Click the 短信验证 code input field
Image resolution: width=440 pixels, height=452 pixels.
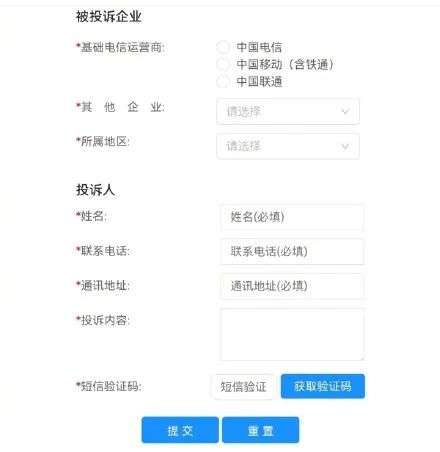coord(244,386)
